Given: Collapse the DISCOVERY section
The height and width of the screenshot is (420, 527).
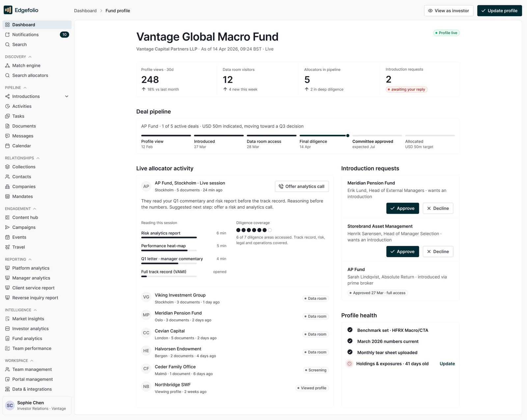Looking at the screenshot, I should [30, 57].
